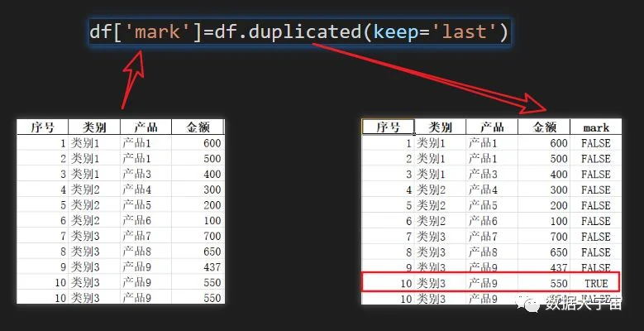The width and height of the screenshot is (644, 331).
Task: Click the FALSE cell in the 产品3 row
Action: point(596,175)
